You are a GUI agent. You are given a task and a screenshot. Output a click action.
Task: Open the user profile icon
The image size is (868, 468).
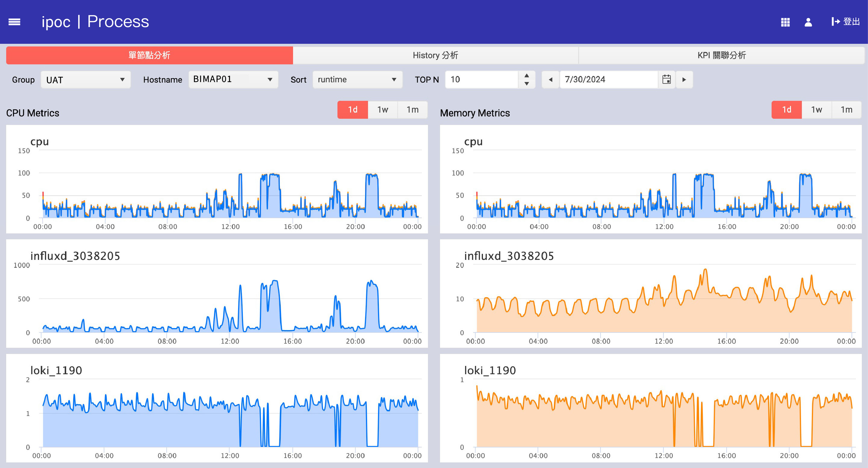pos(808,22)
